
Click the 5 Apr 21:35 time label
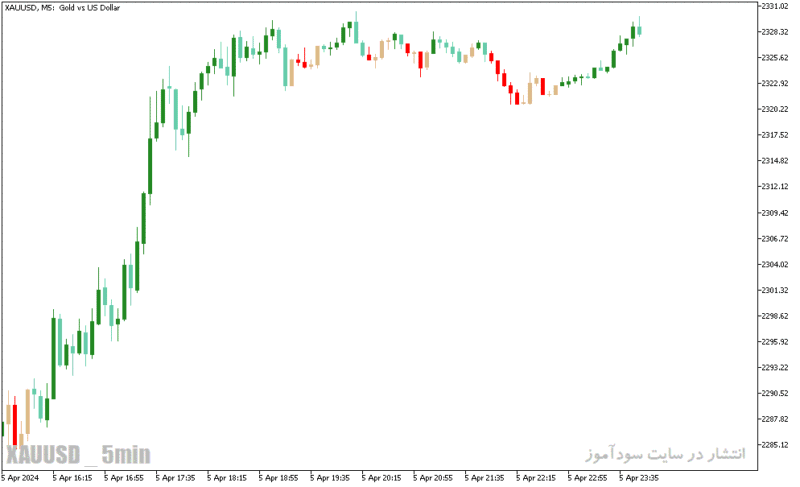[484, 478]
